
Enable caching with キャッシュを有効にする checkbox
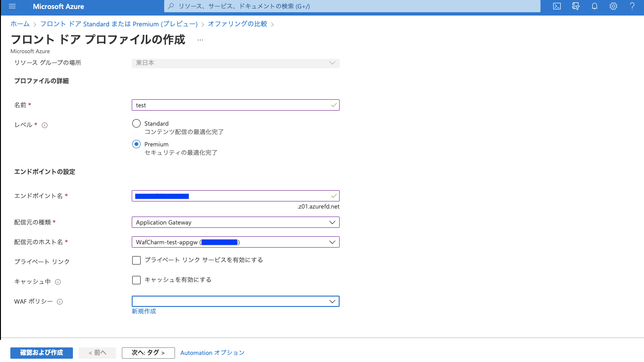click(x=136, y=280)
